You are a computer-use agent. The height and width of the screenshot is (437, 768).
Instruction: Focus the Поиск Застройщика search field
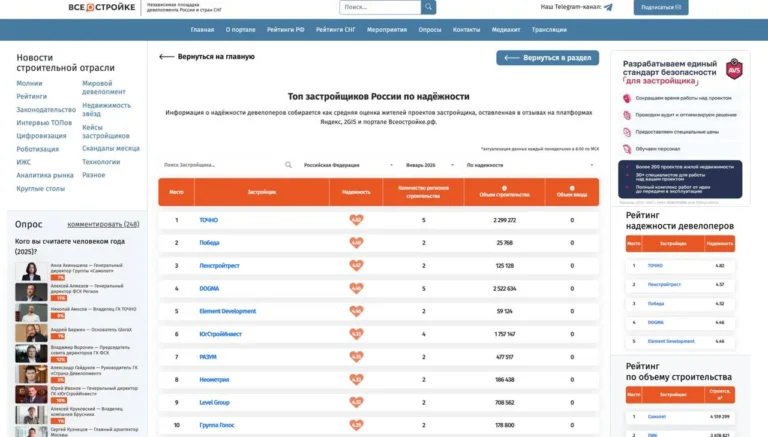click(x=222, y=164)
